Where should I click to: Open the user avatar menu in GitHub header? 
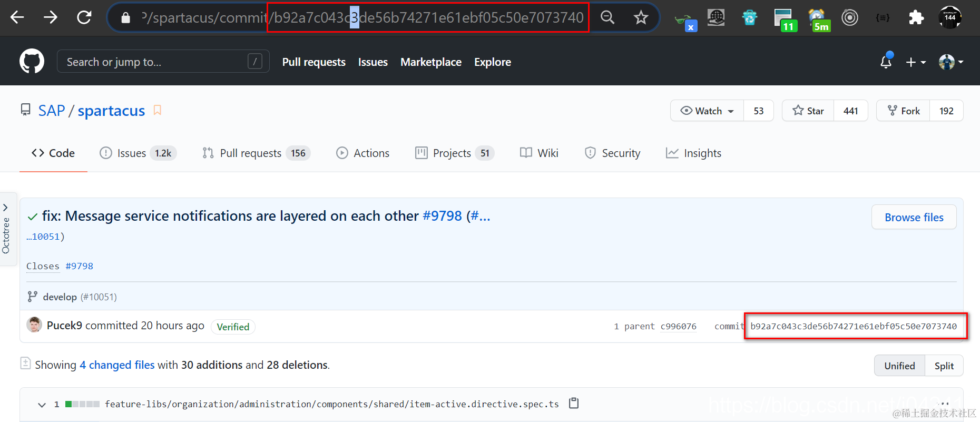tap(951, 62)
